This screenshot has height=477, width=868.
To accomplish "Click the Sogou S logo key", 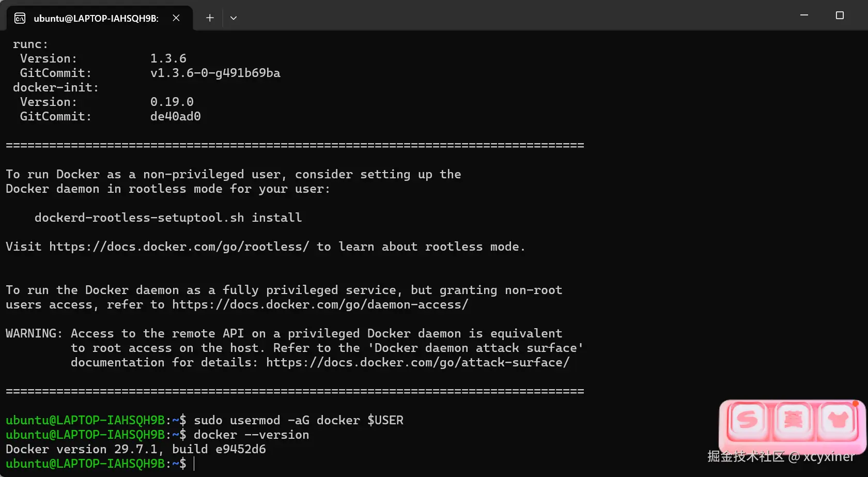I will (x=748, y=420).
